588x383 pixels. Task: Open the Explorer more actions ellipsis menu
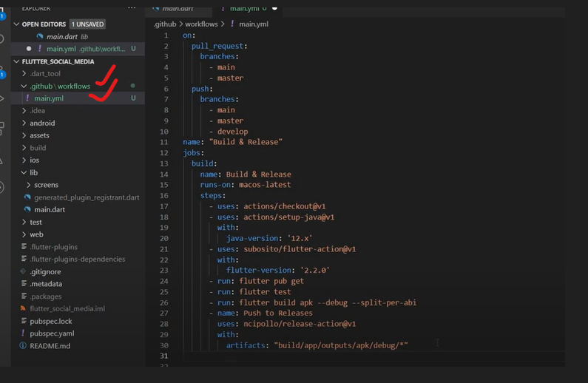pyautogui.click(x=132, y=8)
